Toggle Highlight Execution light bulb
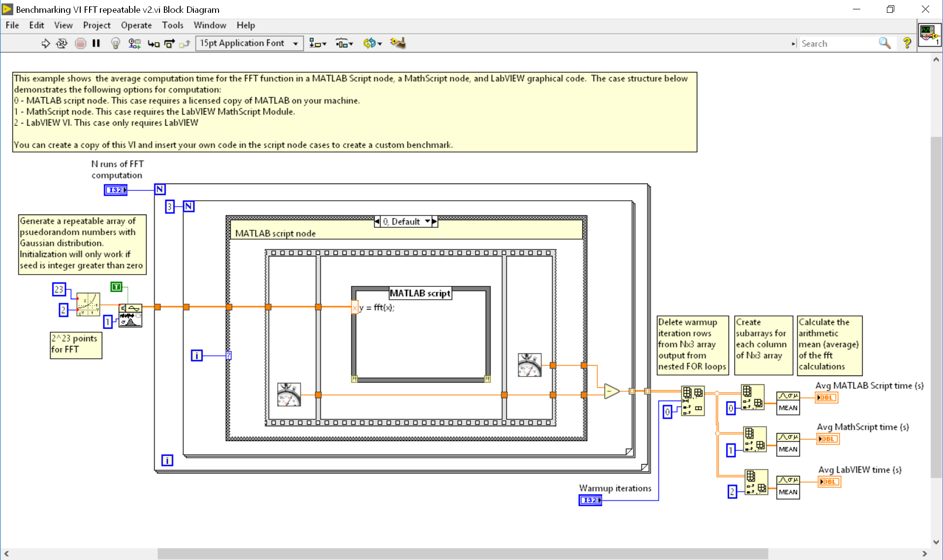Viewport: 943px width, 560px height. click(x=115, y=43)
